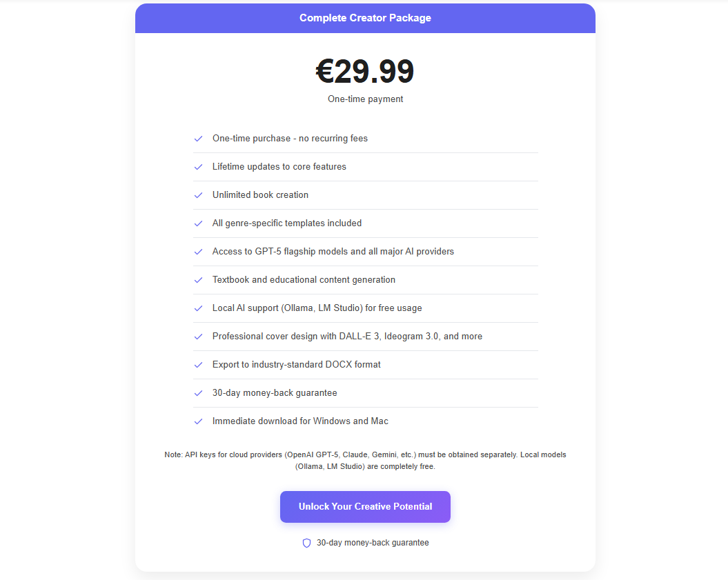
Task: Select the 'Access to GPT-5 flagship models' row
Action: (333, 252)
